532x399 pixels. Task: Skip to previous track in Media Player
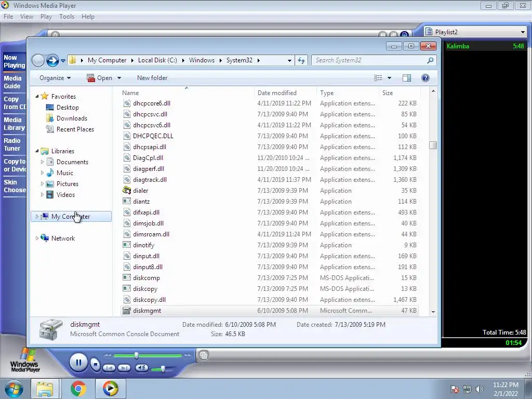[x=109, y=368]
